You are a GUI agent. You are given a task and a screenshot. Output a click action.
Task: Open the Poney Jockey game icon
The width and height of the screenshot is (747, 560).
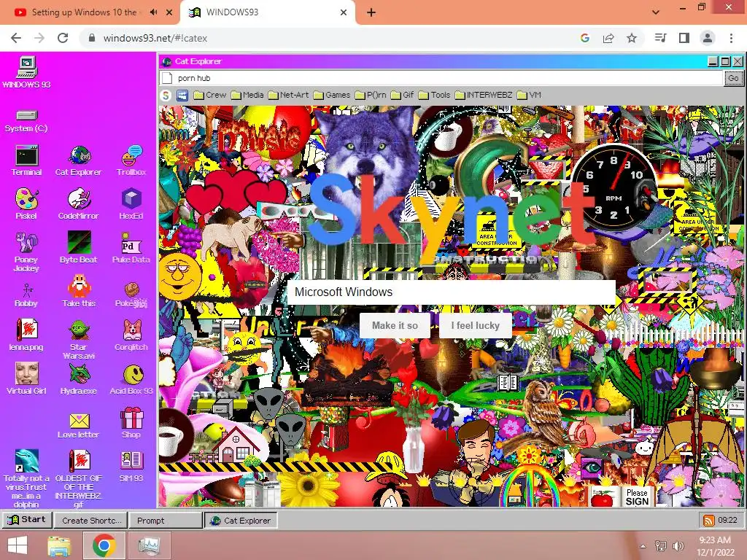click(x=26, y=252)
